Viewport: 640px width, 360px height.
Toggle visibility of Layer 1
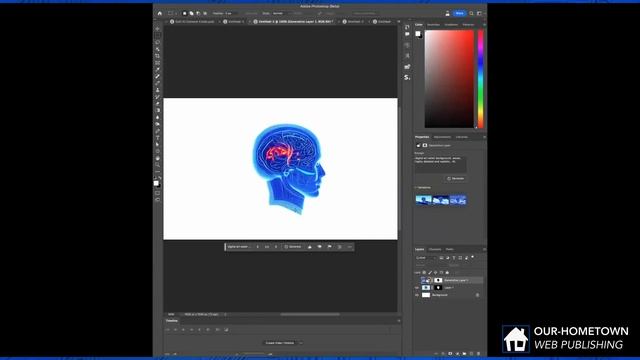point(417,288)
